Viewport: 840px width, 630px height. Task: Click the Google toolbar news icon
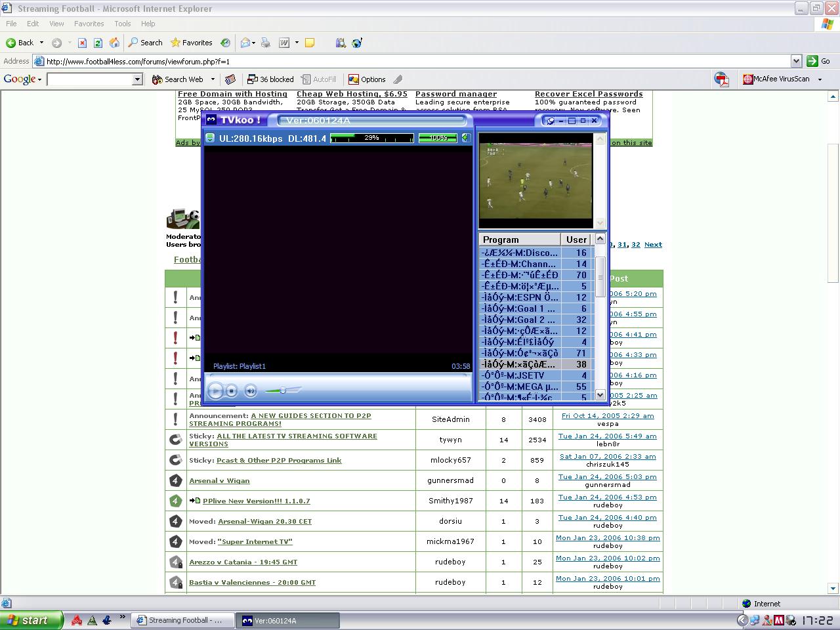(230, 79)
